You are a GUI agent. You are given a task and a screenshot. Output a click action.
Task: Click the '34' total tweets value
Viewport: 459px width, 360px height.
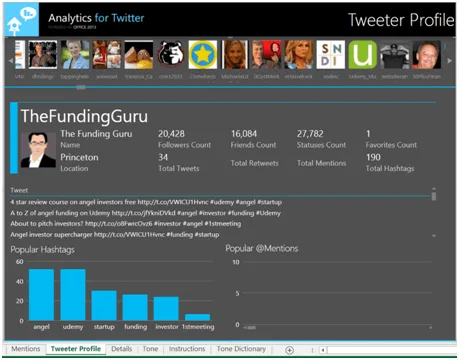[x=163, y=157]
